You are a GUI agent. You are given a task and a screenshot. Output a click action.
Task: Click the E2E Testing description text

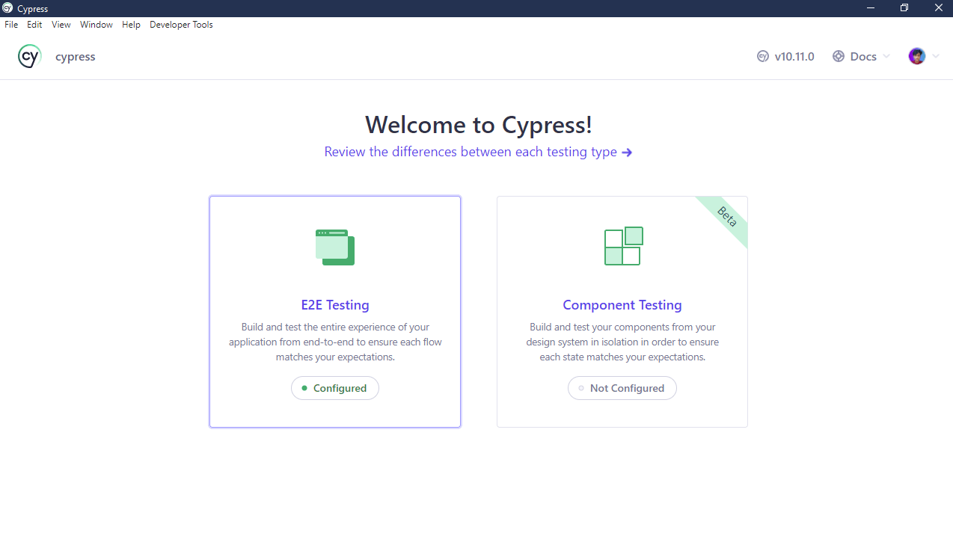(x=335, y=342)
